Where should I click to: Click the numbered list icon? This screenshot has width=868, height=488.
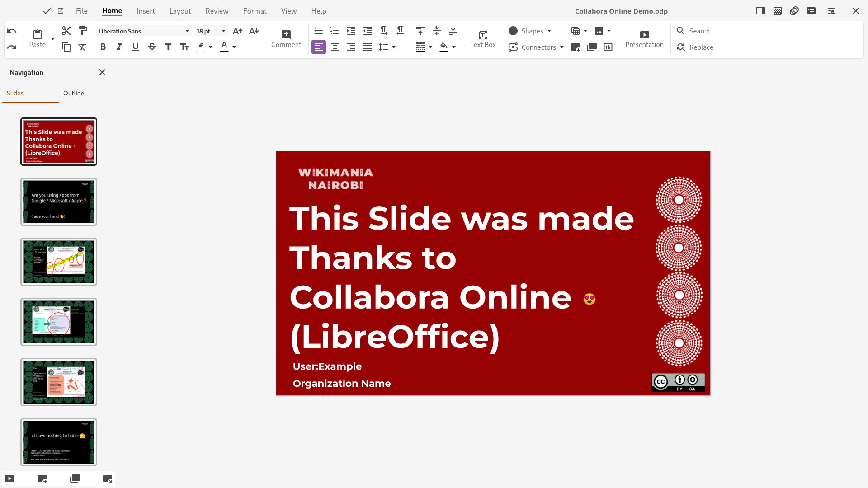(335, 31)
